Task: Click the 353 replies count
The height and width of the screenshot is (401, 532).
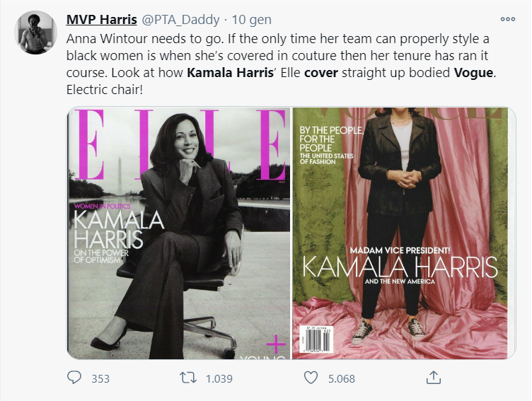Action: [x=100, y=379]
